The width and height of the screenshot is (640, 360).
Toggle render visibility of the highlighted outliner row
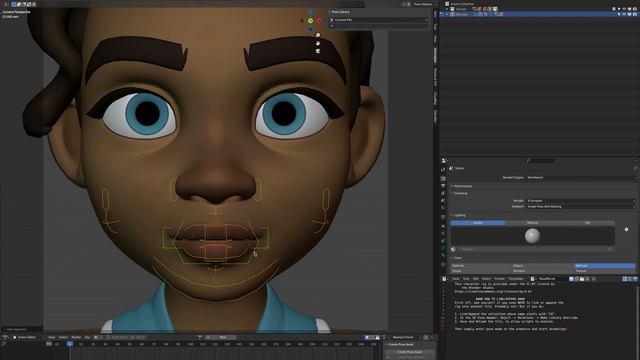[635, 14]
